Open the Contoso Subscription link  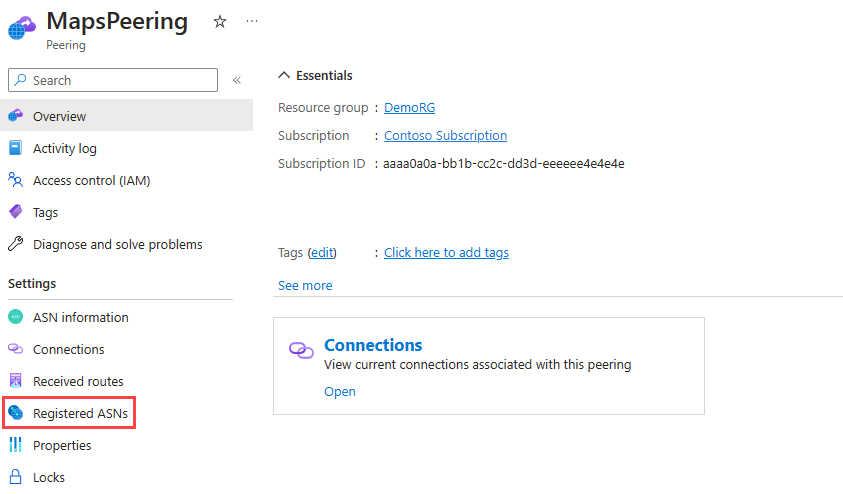click(445, 135)
